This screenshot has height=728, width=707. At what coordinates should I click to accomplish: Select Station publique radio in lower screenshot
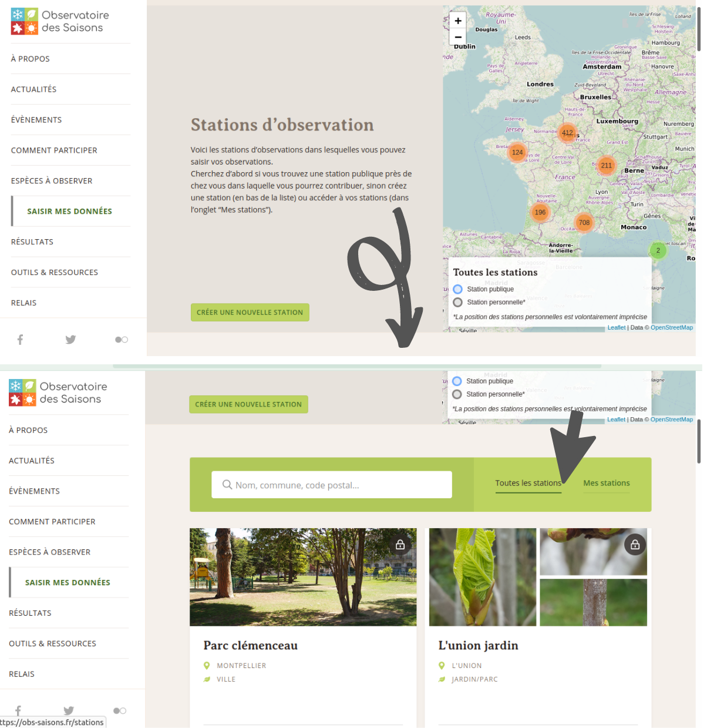tap(457, 381)
